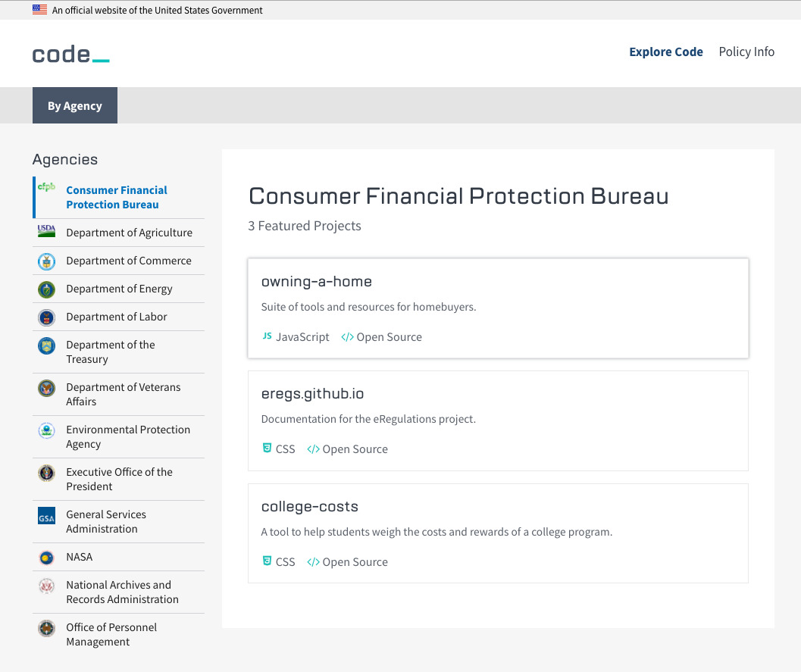This screenshot has height=672, width=801.
Task: Select the Department of Commerce seal icon
Action: (x=46, y=261)
